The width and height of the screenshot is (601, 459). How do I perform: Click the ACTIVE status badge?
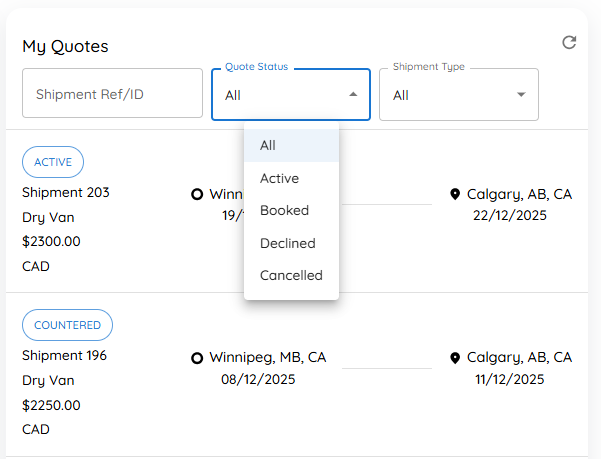(x=53, y=162)
